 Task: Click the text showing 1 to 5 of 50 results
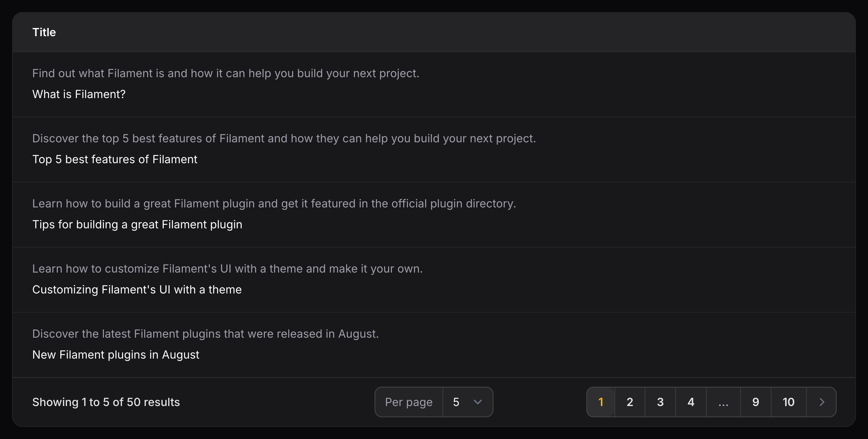[x=106, y=402]
